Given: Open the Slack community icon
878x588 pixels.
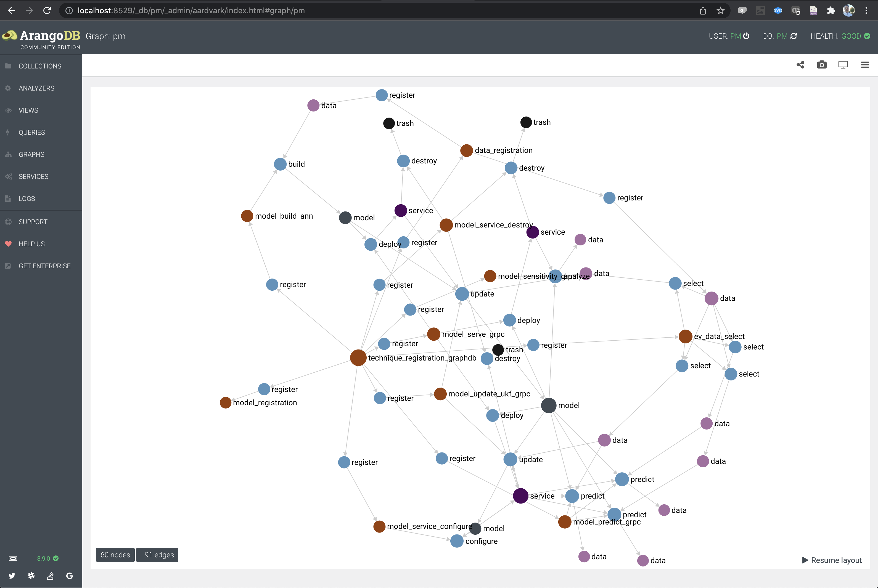Looking at the screenshot, I should click(x=31, y=576).
